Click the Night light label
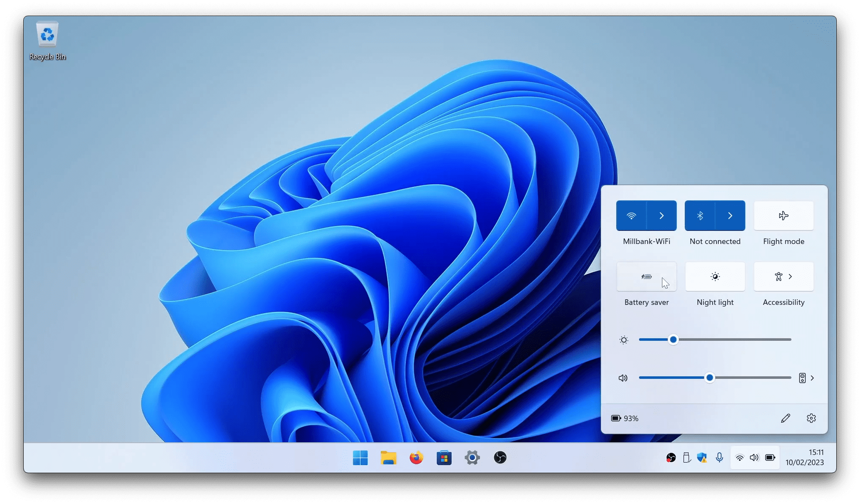 [x=715, y=302]
